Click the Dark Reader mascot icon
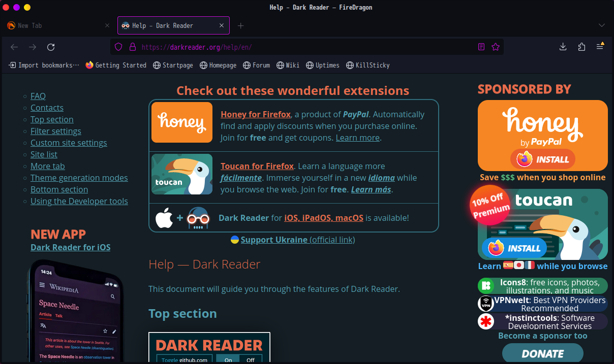The height and width of the screenshot is (364, 614). 198,218
